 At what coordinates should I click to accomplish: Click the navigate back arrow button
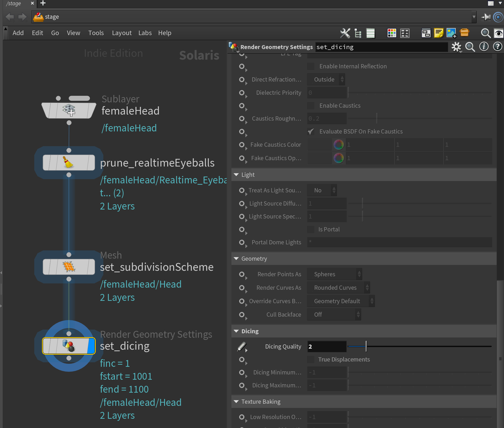coord(10,17)
